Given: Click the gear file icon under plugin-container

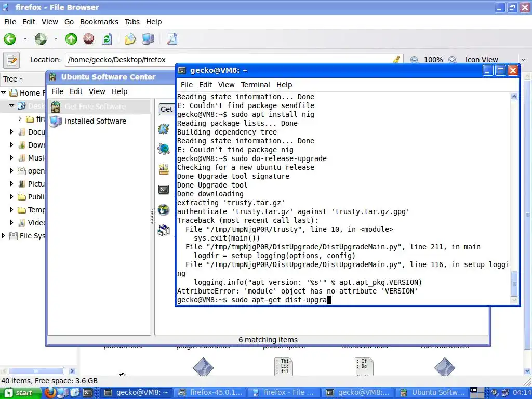Looking at the screenshot, I should click(203, 366).
